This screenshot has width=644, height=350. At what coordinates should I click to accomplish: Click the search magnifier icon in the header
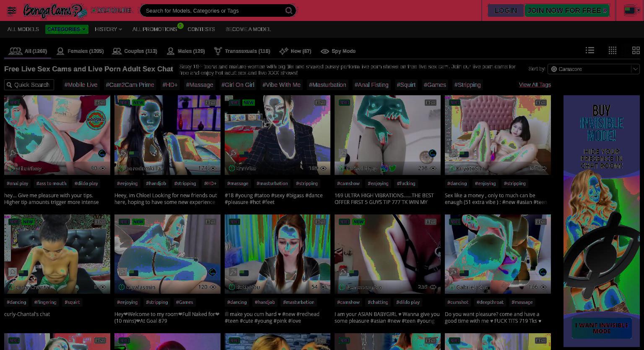click(x=289, y=10)
